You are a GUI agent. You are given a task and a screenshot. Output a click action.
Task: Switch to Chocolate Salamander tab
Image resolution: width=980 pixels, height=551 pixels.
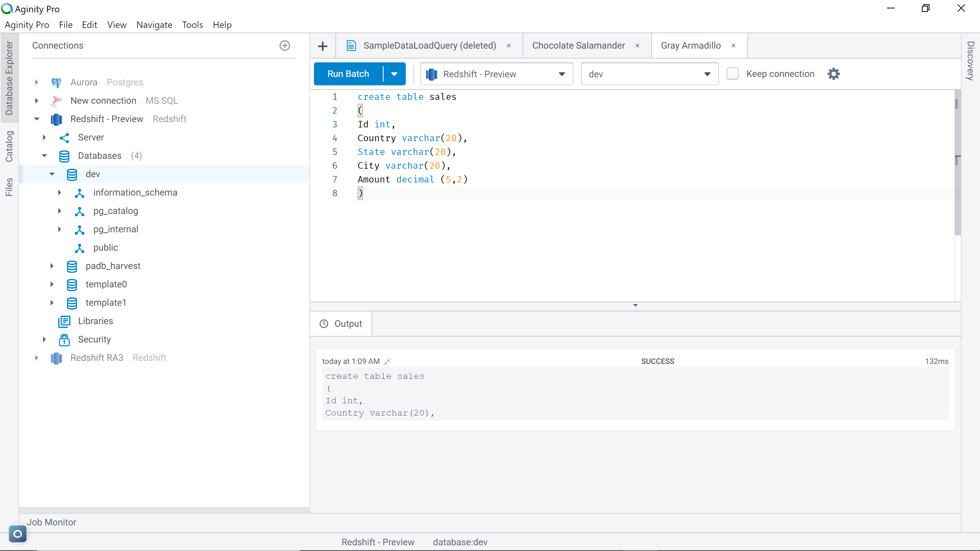click(578, 46)
